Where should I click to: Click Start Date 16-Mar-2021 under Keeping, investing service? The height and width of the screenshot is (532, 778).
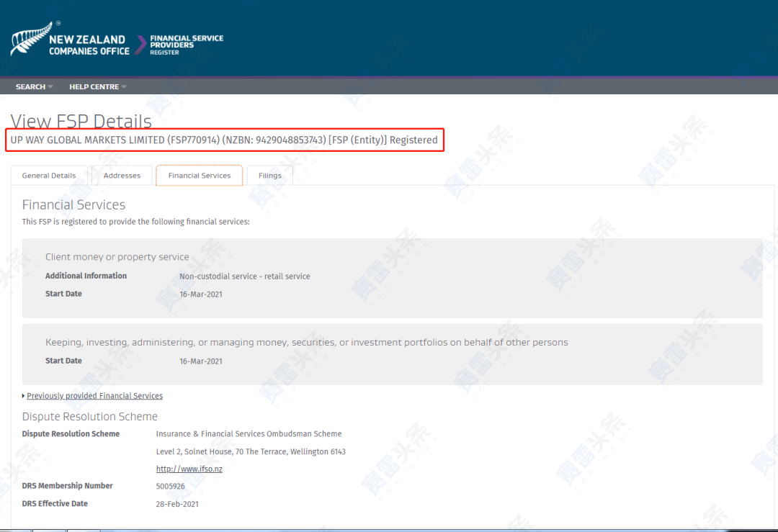point(201,361)
